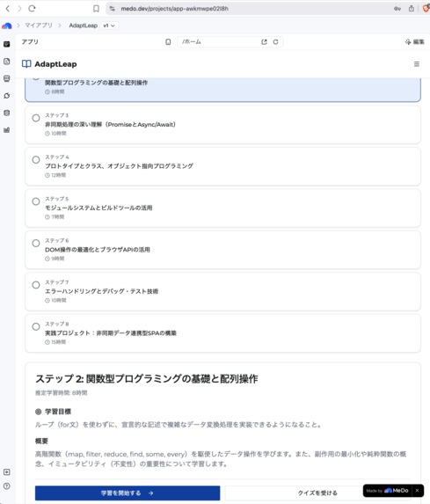Click the Brave shield icon
This screenshot has width=430, height=504.
click(x=426, y=9)
